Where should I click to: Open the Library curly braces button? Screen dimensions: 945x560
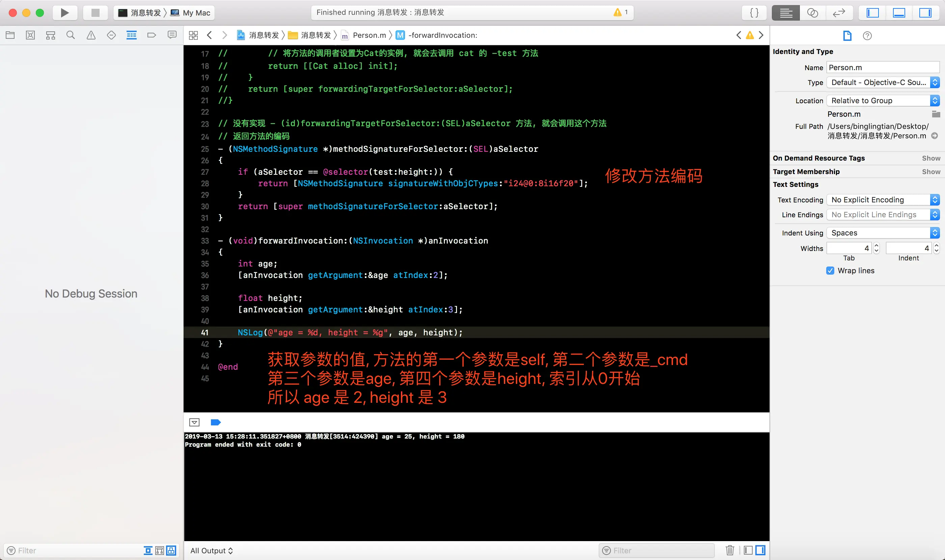754,13
